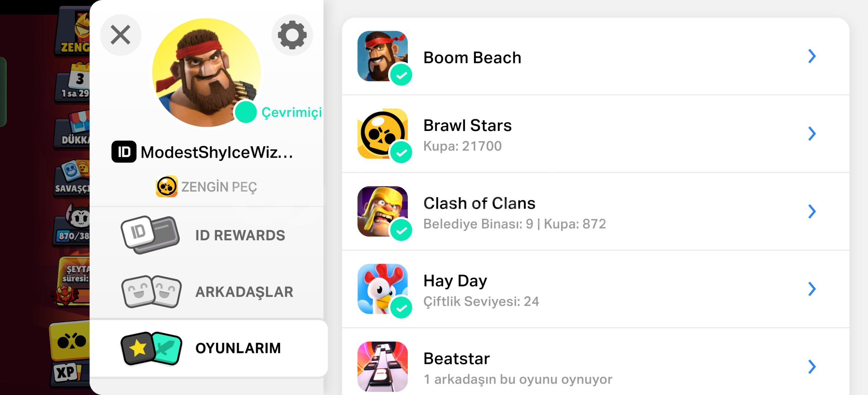
Task: Tap the profile avatar picture
Action: [206, 72]
